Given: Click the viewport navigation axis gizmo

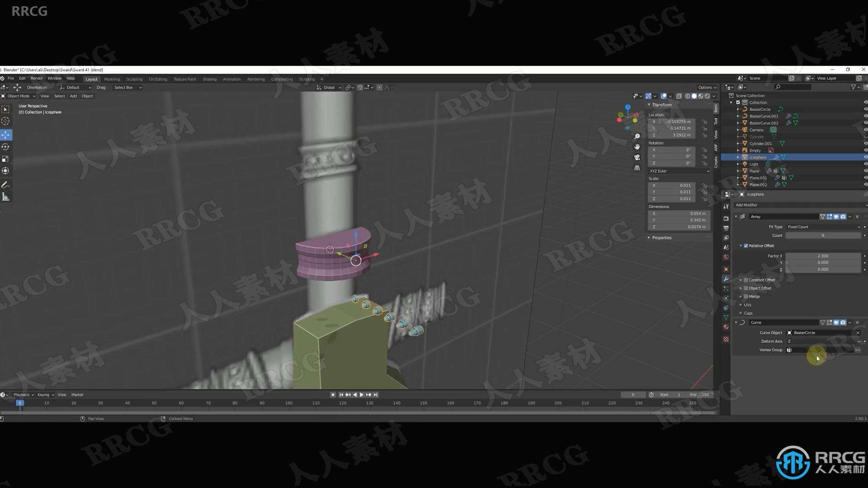Looking at the screenshot, I should coord(627,117).
